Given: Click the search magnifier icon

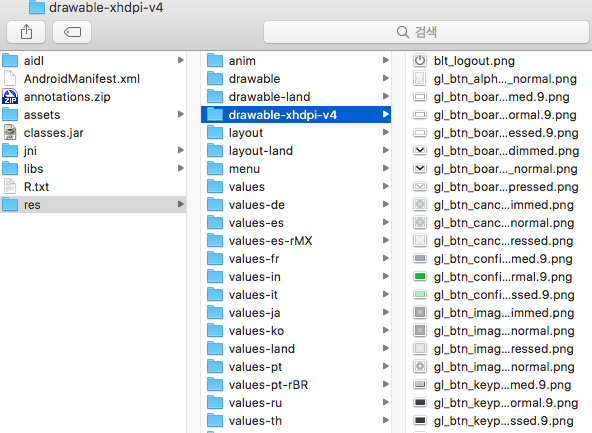Looking at the screenshot, I should click(403, 32).
